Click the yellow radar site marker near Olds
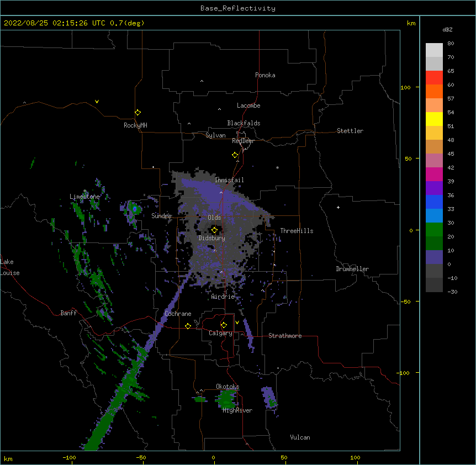This screenshot has width=476, height=465. 214,230
